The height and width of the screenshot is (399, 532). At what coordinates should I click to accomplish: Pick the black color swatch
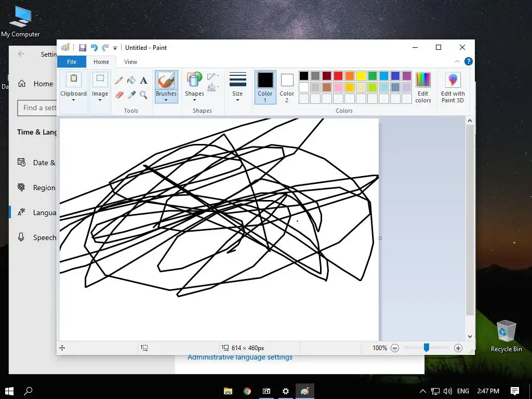click(304, 76)
